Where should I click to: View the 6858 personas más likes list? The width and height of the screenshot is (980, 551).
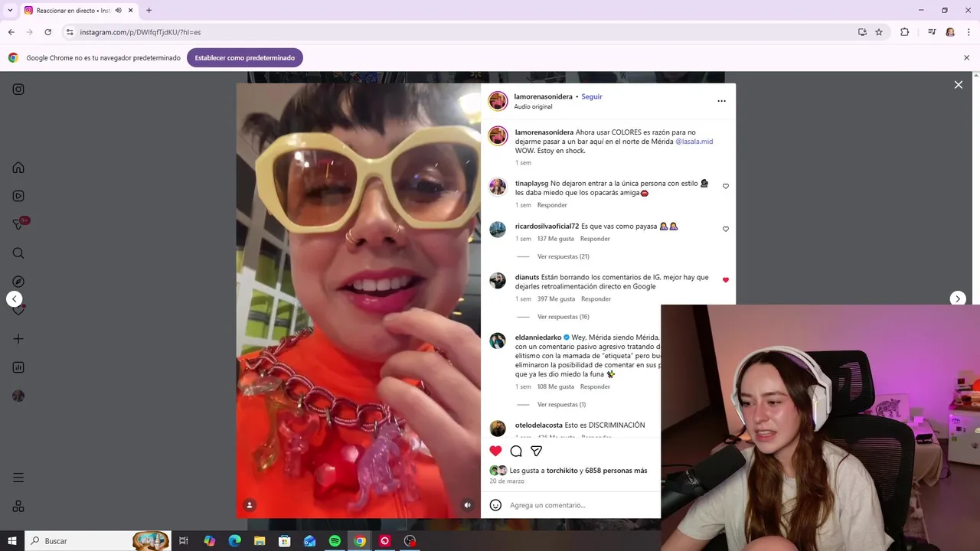point(616,471)
